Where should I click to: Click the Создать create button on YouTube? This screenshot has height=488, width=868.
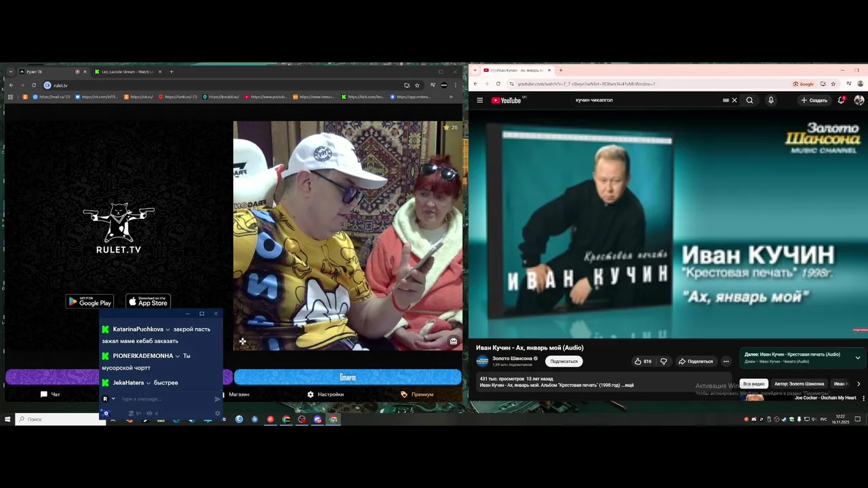(814, 100)
